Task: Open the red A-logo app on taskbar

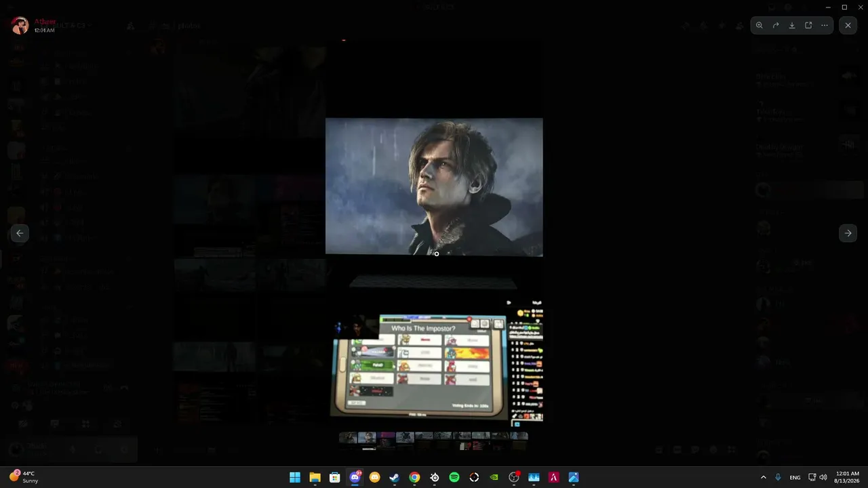Action: [x=554, y=477]
